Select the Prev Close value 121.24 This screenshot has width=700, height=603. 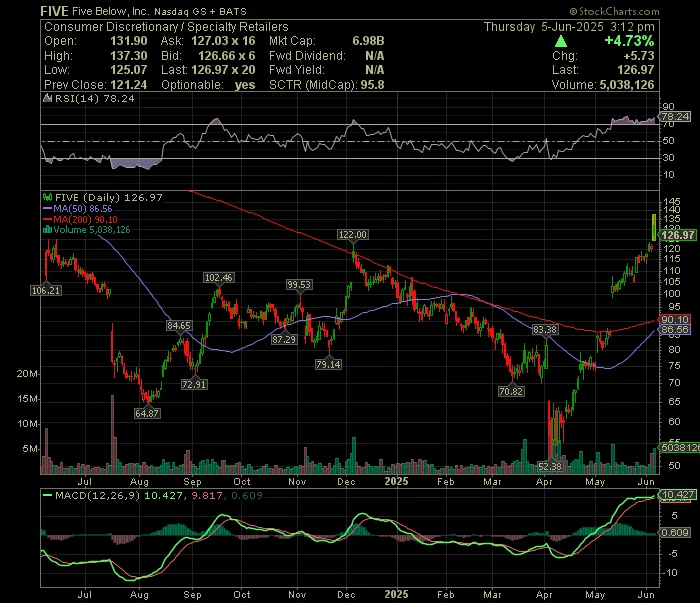(x=129, y=85)
